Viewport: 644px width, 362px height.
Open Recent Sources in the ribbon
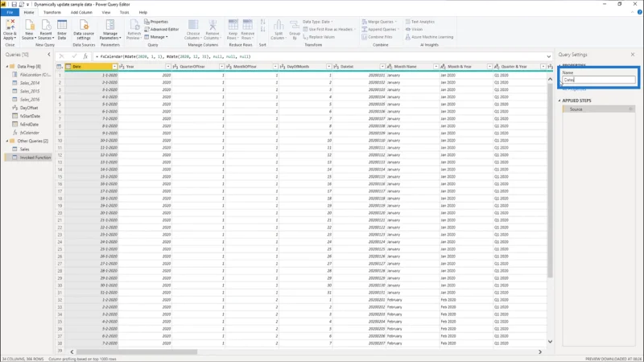(46, 30)
